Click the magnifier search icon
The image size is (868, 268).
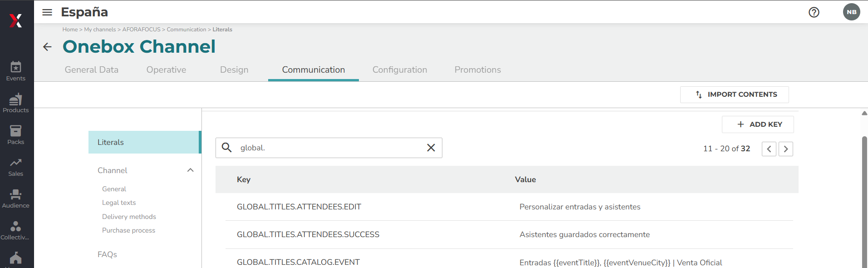(x=226, y=148)
